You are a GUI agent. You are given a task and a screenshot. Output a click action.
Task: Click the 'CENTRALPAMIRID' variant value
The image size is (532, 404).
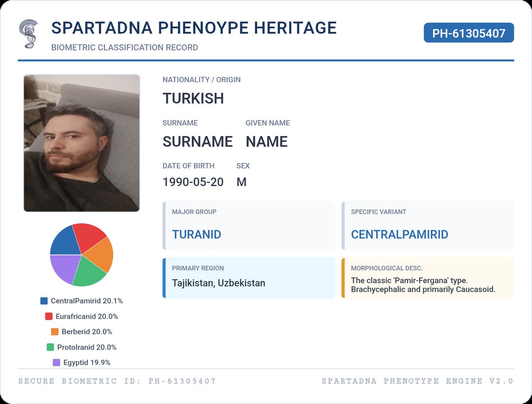(399, 234)
